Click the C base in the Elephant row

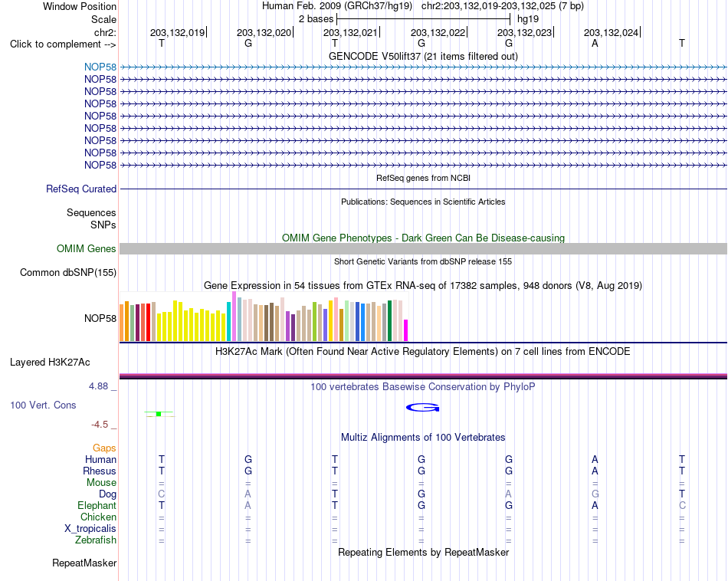click(x=682, y=505)
